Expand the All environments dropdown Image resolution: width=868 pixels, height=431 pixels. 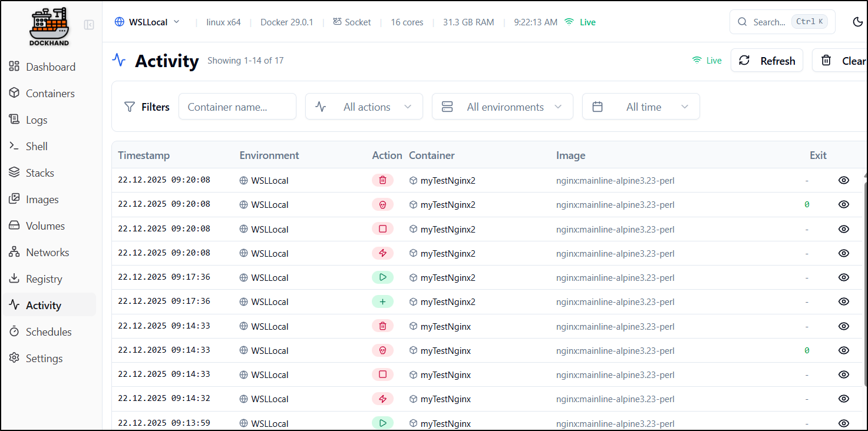[x=502, y=107]
